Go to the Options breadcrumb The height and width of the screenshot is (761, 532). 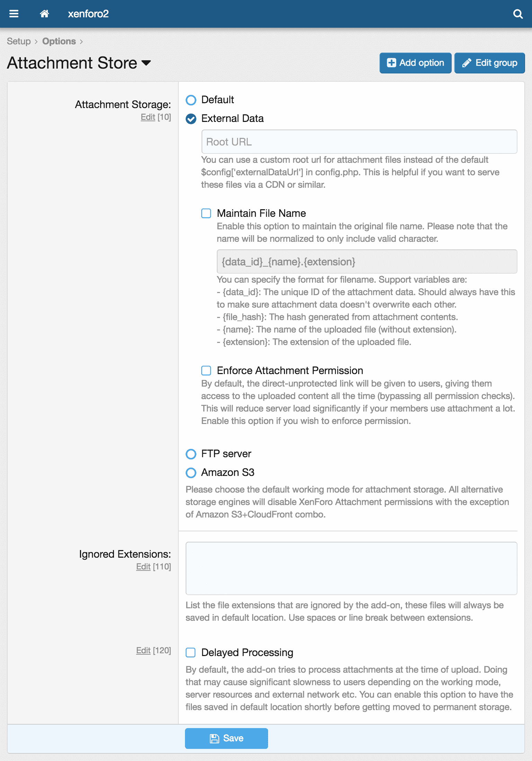pyautogui.click(x=59, y=41)
